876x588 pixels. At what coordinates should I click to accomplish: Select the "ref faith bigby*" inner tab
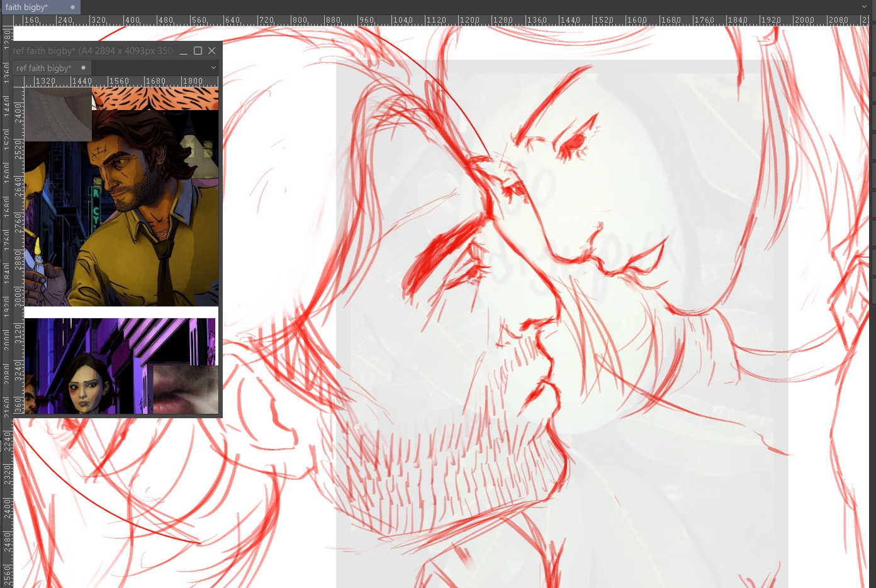43,68
